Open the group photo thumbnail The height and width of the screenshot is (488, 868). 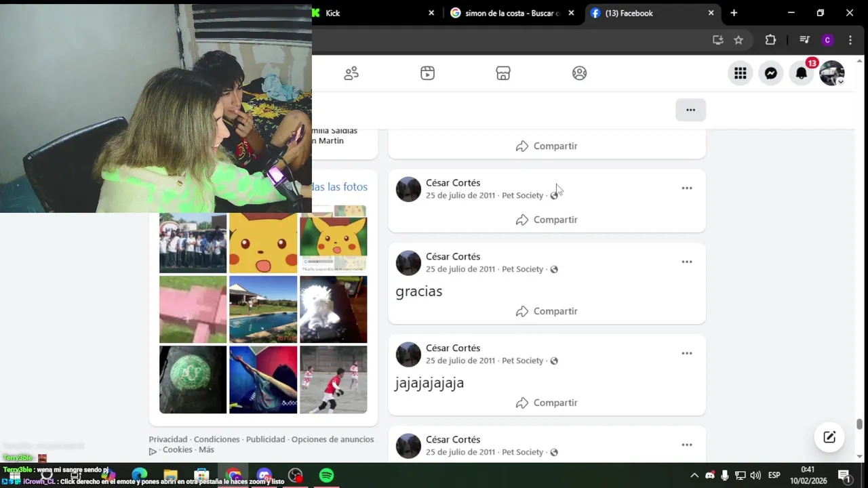(193, 243)
